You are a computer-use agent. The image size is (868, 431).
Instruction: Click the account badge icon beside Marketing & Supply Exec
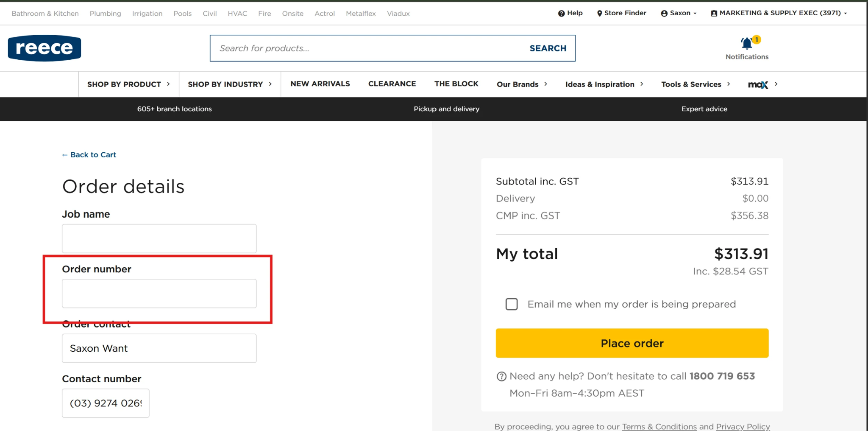714,14
